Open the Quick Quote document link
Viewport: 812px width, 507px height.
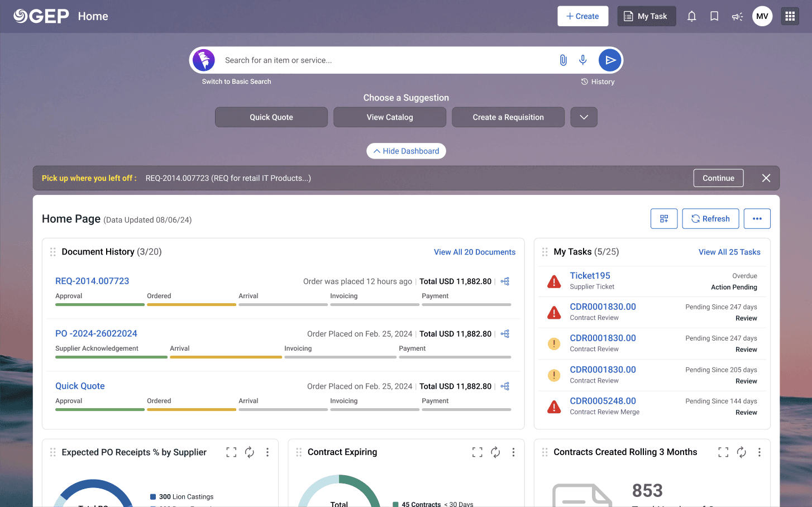click(80, 386)
